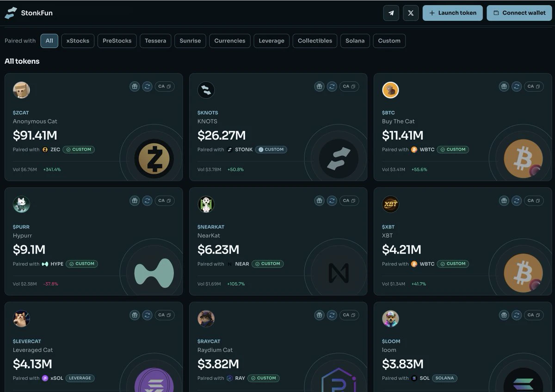Select the All pairing filter
The width and height of the screenshot is (555, 392).
pyautogui.click(x=49, y=41)
